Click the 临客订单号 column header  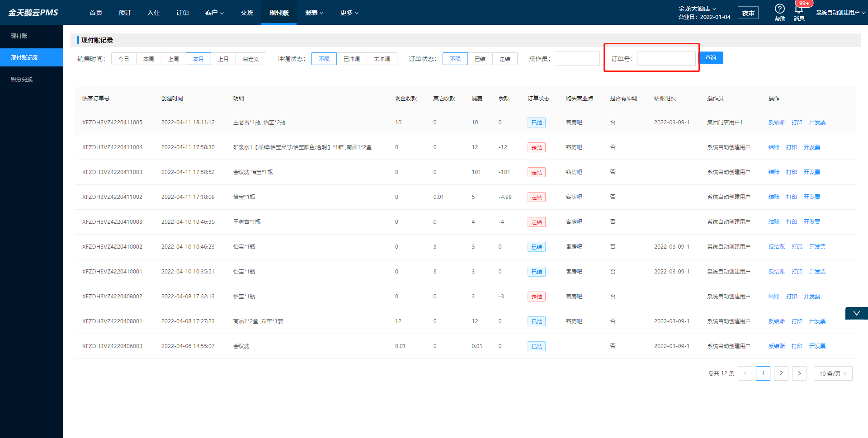(96, 98)
